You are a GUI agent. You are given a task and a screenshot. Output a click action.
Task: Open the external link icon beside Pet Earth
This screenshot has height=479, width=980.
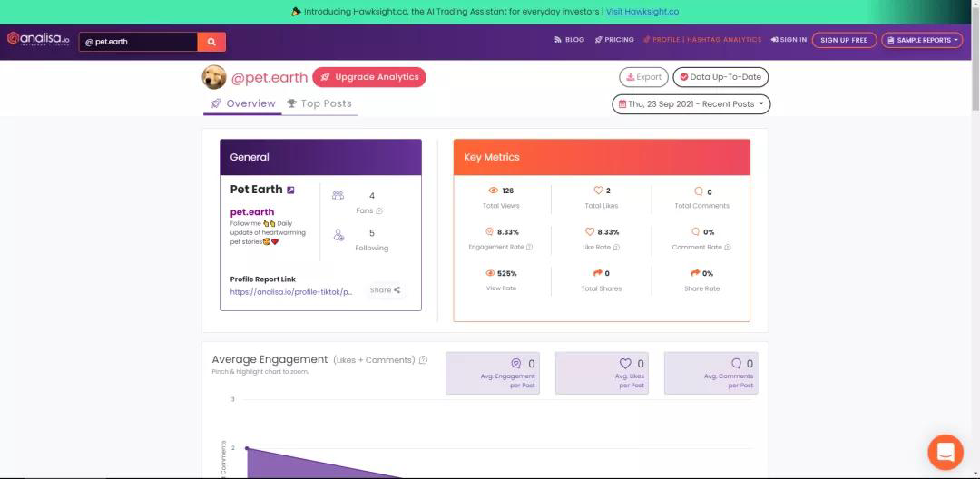click(290, 190)
